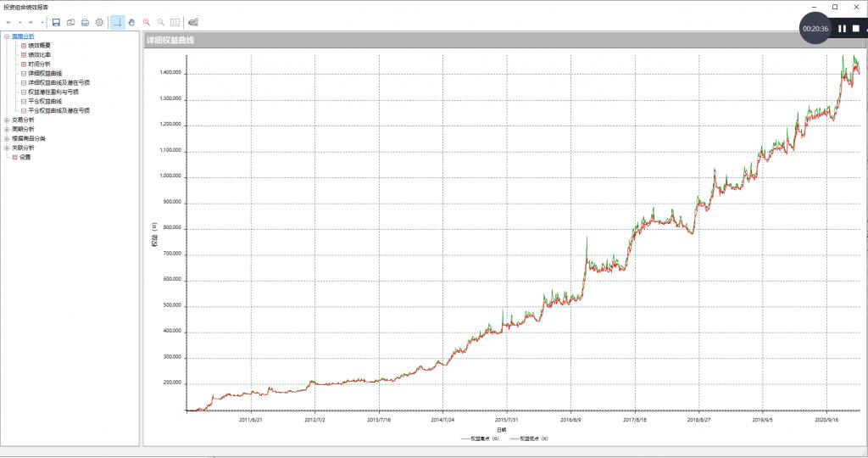
Task: Select the red zoom-in magnifier
Action: tap(146, 22)
